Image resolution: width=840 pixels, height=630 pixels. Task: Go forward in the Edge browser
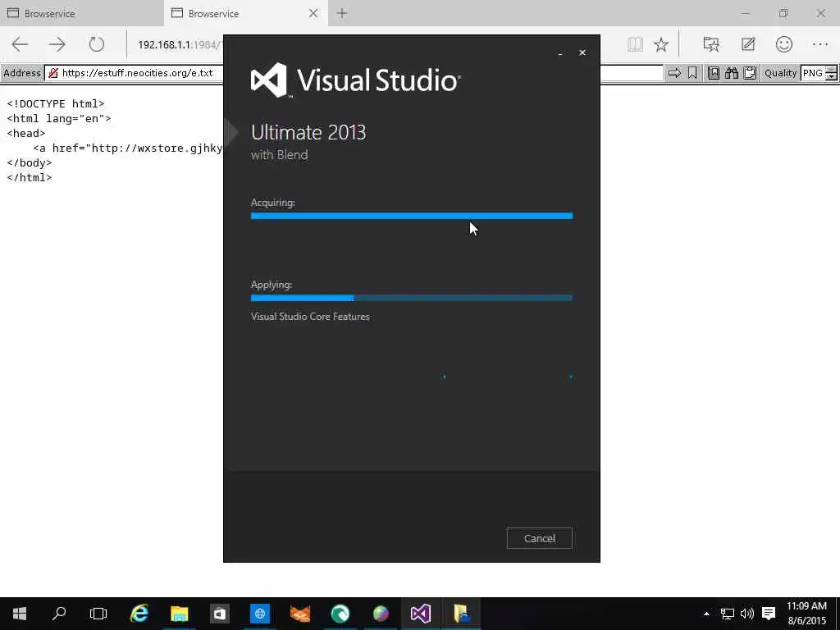point(57,44)
